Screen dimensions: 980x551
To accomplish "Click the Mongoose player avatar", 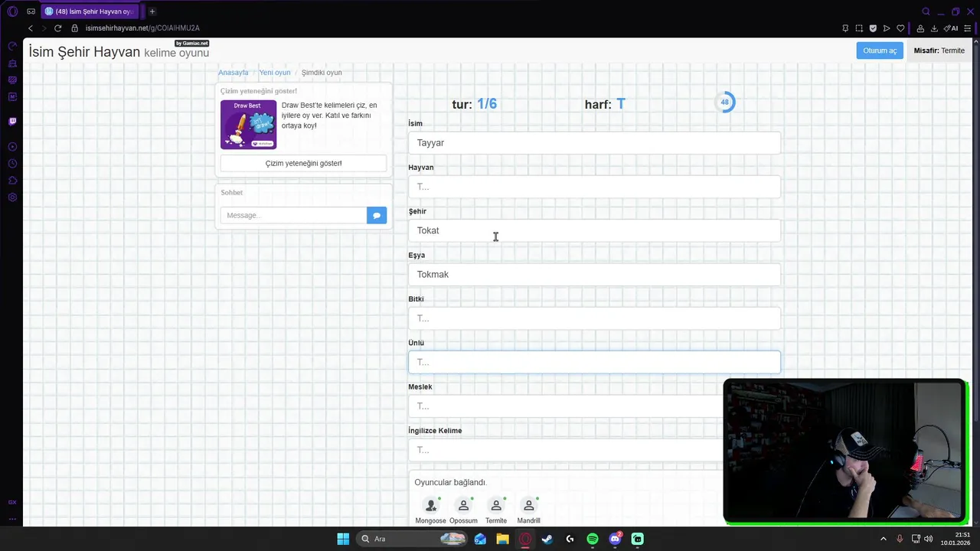I will 431,505.
